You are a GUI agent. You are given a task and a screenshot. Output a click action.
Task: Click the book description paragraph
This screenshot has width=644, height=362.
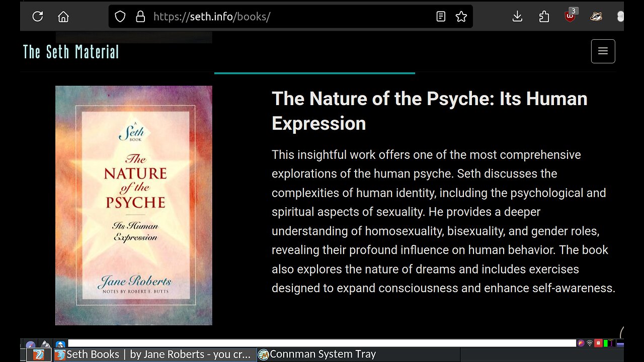pos(443,221)
